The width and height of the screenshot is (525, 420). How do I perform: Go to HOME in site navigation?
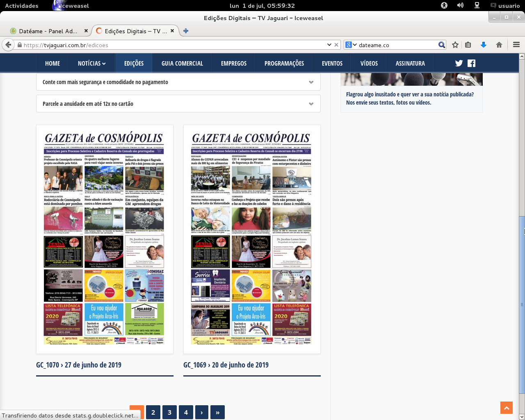52,63
